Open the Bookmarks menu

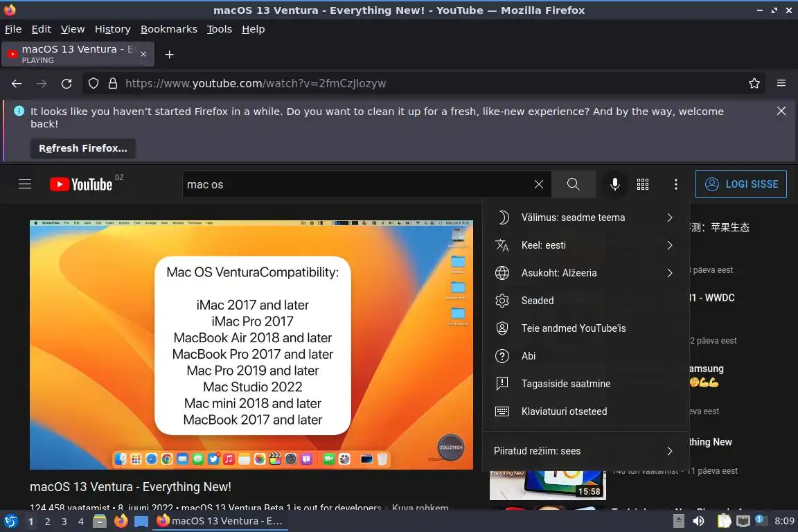[x=169, y=29]
